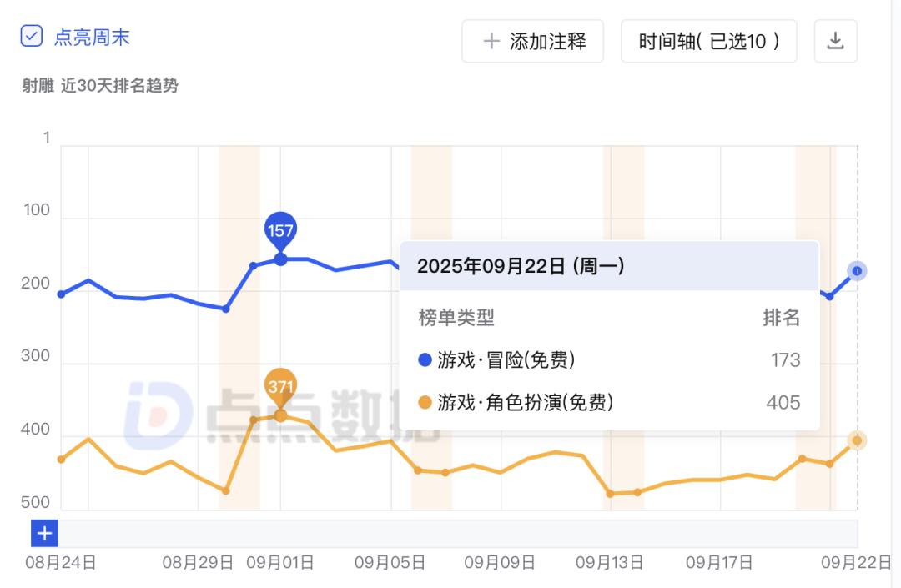901x588 pixels.
Task: Click the 添加注释 button
Action: [x=532, y=41]
